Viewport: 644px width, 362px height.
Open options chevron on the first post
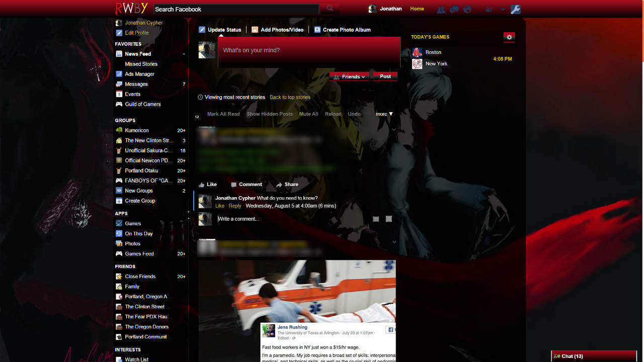click(394, 130)
